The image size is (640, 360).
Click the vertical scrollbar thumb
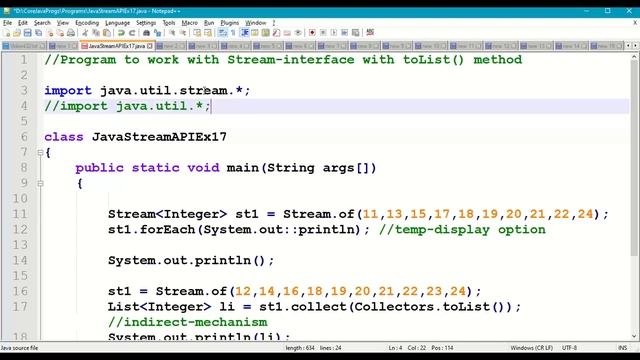[x=634, y=159]
